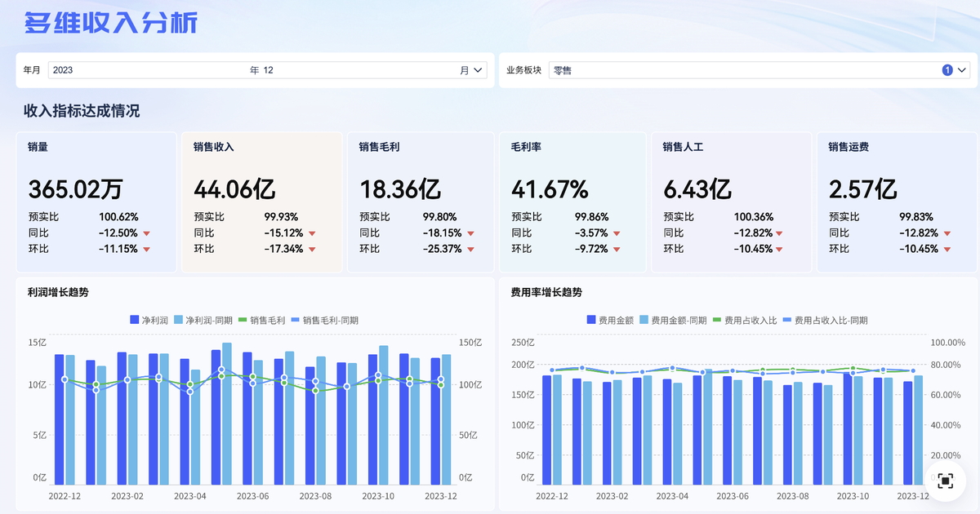Image resolution: width=980 pixels, height=514 pixels.
Task: Click the 2023-06 axis label in profit chart
Action: click(x=252, y=495)
